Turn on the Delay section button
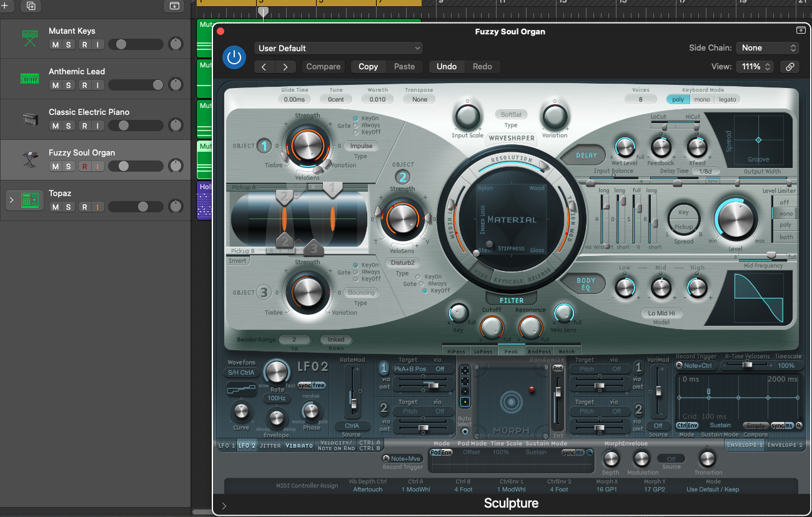The image size is (812, 517). click(587, 155)
